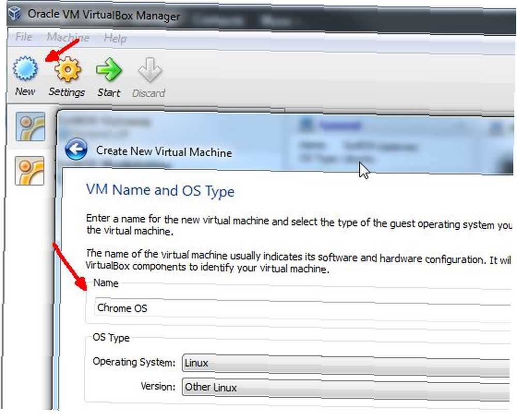Click the Oracle VM VirtualBox Manager title text
This screenshot has width=517, height=420.
click(104, 15)
